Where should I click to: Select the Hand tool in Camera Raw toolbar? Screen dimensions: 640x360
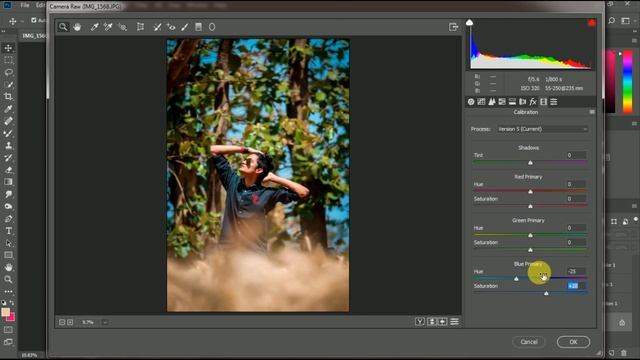pos(77,27)
